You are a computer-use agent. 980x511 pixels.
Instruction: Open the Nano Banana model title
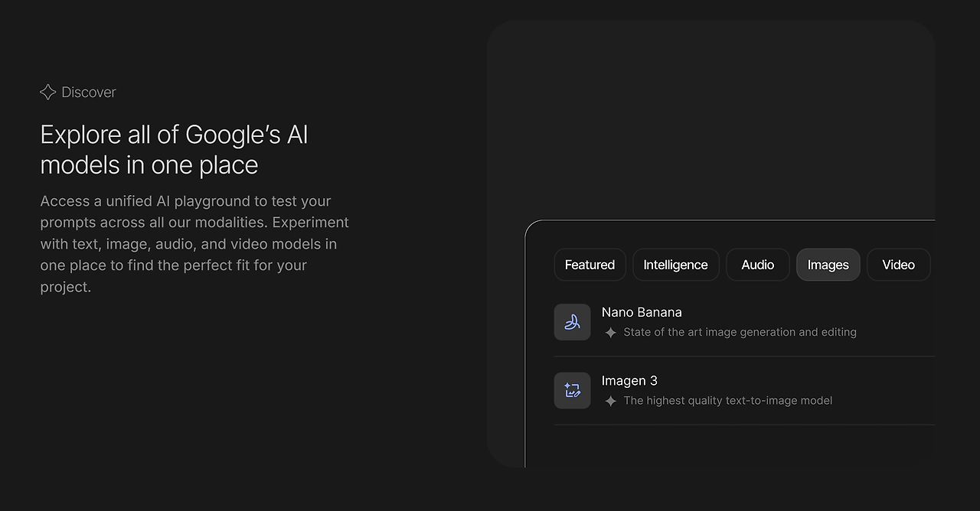pos(642,312)
